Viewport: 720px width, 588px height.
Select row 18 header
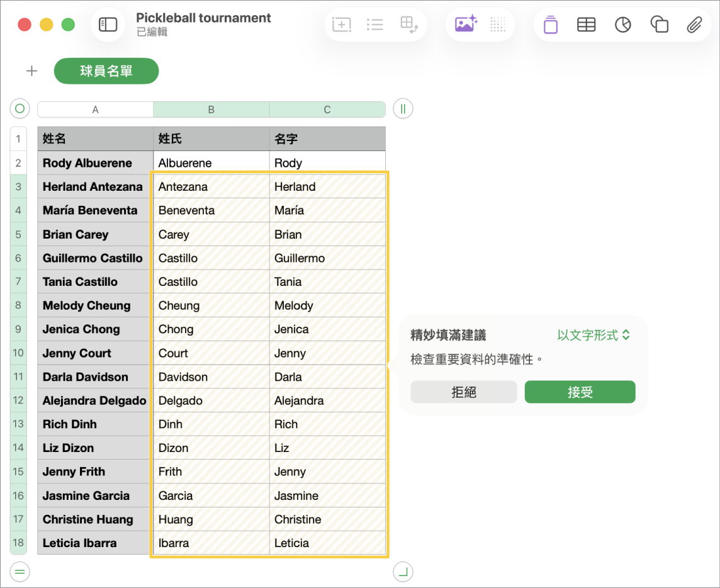[x=18, y=543]
